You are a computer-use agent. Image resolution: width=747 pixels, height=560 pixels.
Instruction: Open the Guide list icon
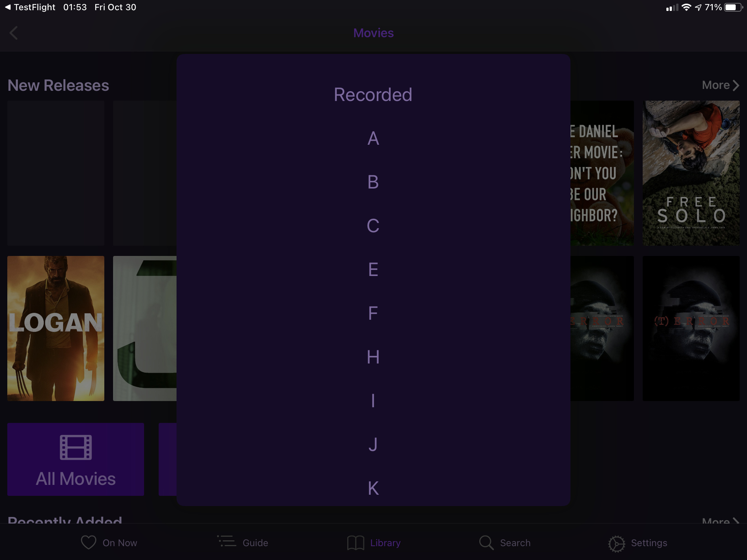click(227, 542)
